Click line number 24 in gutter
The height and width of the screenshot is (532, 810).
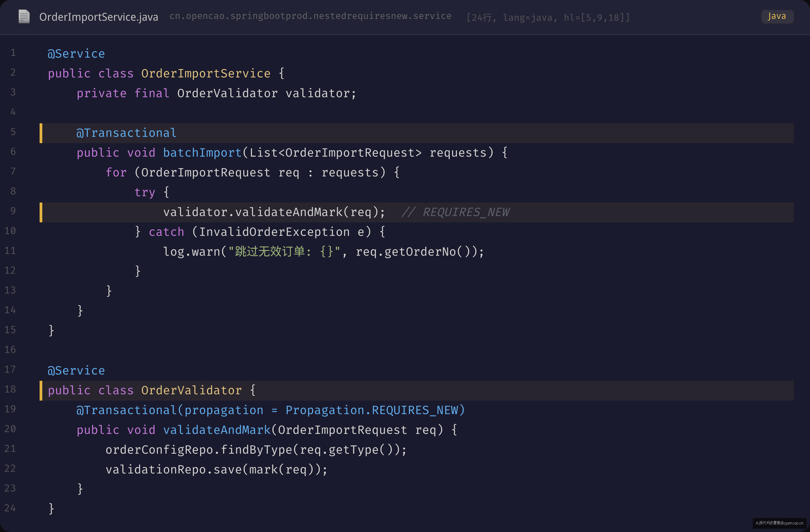pos(10,508)
